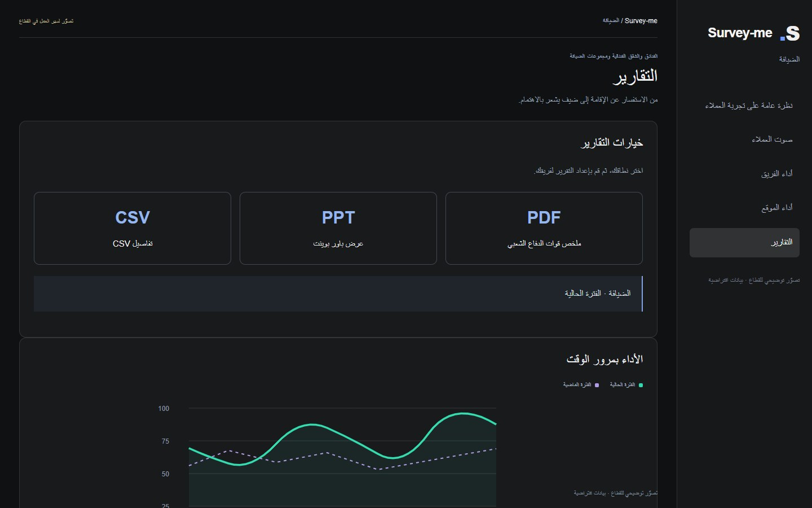Click Survey-me in the breadcrumb
This screenshot has width=812, height=508.
pos(641,21)
